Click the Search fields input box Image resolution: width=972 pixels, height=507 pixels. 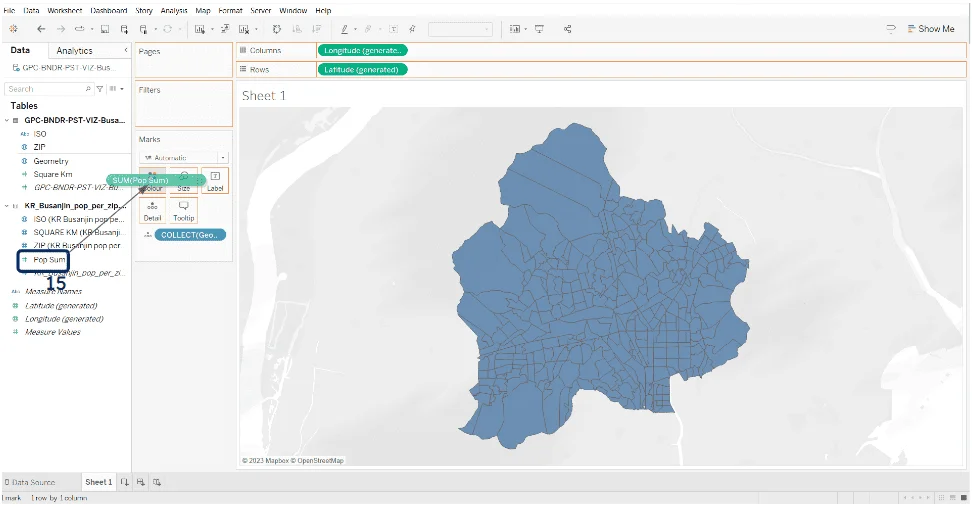44,89
